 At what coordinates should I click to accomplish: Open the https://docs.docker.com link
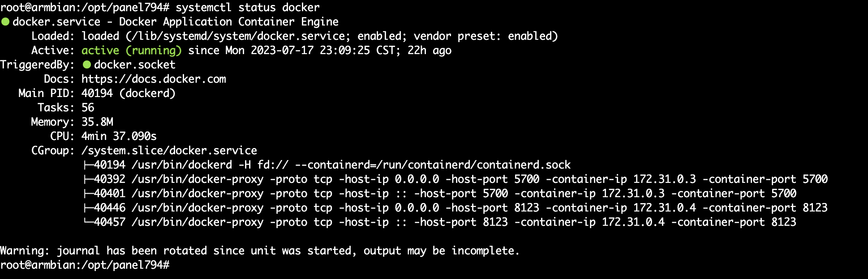(154, 79)
